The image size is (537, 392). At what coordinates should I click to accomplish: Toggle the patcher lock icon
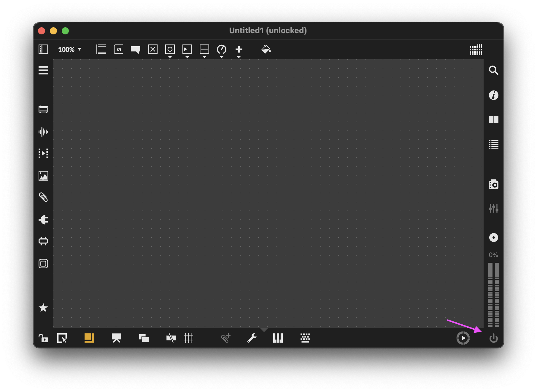point(43,338)
